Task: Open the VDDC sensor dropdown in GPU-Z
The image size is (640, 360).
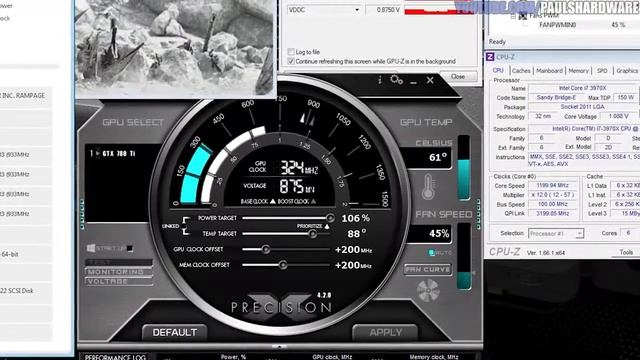Action: (357, 10)
